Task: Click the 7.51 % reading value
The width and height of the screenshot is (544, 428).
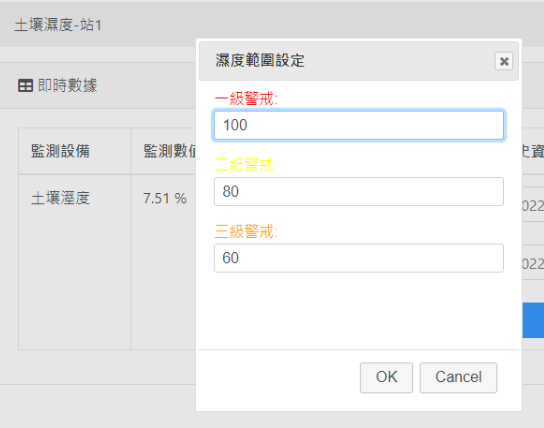Action: pos(165,198)
